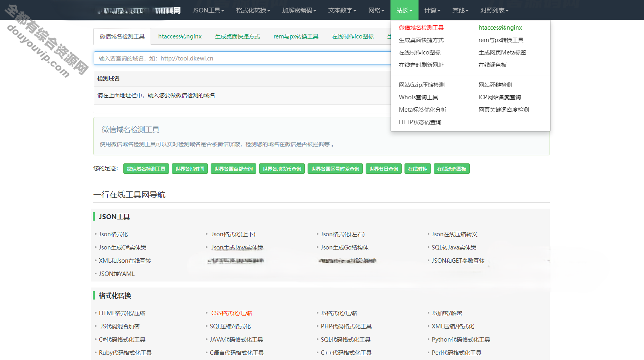The image size is (644, 360).
Task: Select 网页关键词密度检测 menu entry
Action: (x=504, y=110)
